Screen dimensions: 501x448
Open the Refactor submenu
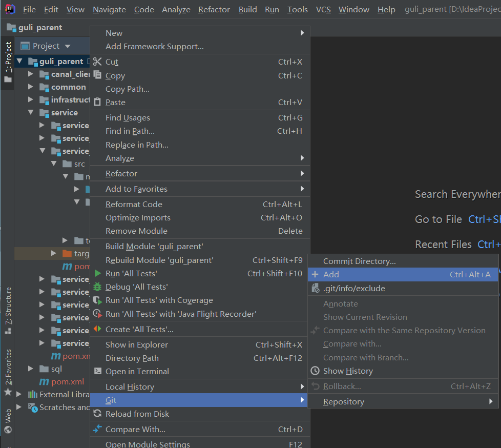[200, 173]
